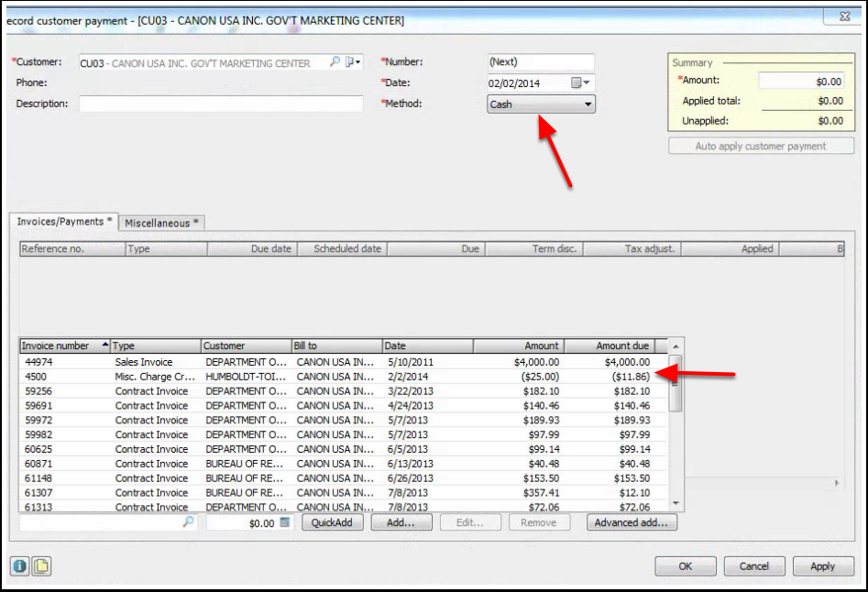Click the blue information icon
868x592 pixels.
[20, 566]
